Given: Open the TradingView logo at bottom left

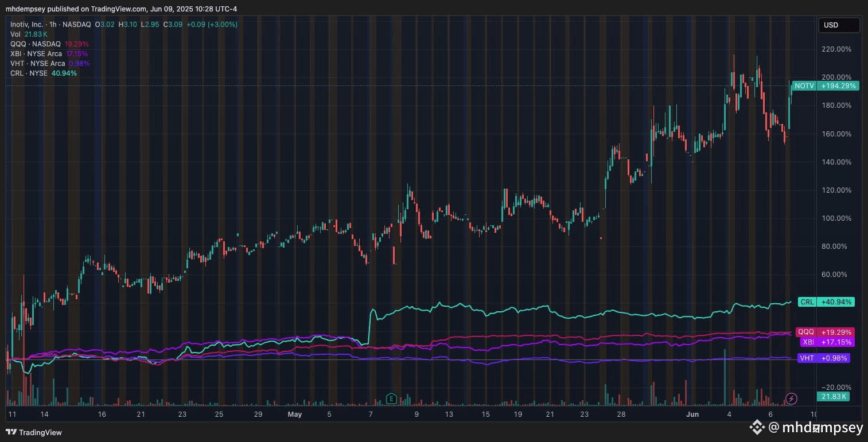Looking at the screenshot, I should point(34,432).
